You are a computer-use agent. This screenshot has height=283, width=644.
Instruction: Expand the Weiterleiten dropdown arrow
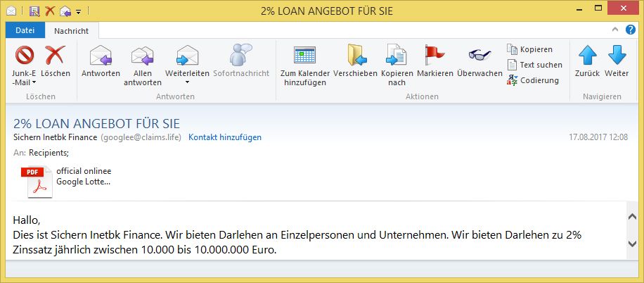tap(187, 82)
